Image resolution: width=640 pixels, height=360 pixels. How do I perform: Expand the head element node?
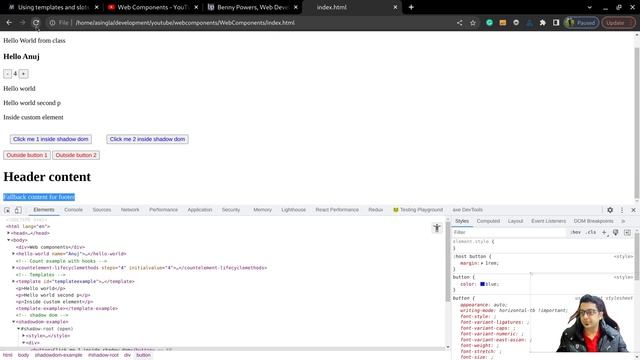pyautogui.click(x=9, y=233)
